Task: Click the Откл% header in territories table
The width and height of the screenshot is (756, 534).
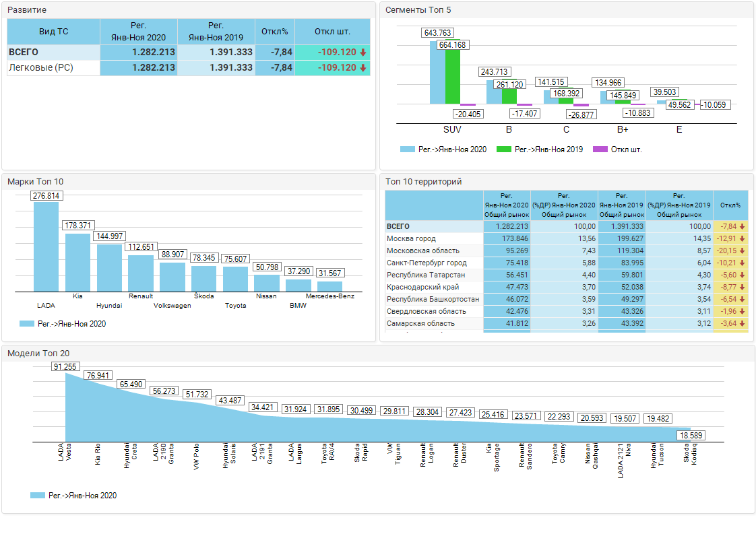Action: coord(730,205)
